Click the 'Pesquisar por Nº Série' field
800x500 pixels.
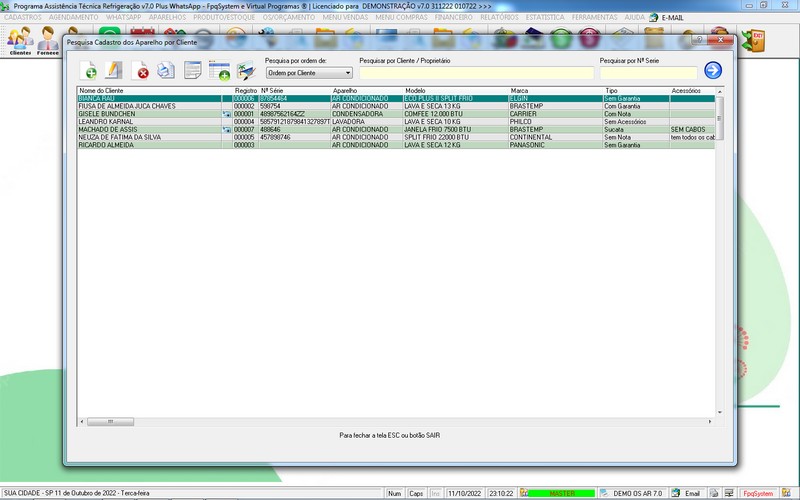click(648, 73)
